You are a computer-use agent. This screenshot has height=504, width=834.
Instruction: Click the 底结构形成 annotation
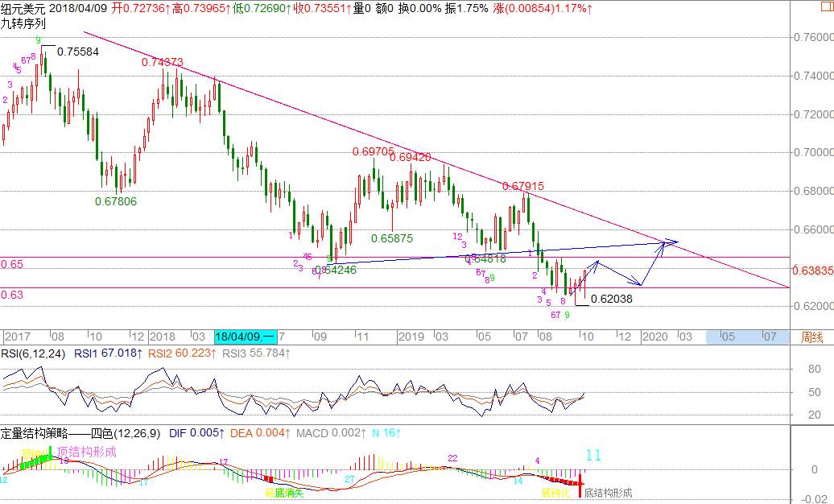pos(608,494)
